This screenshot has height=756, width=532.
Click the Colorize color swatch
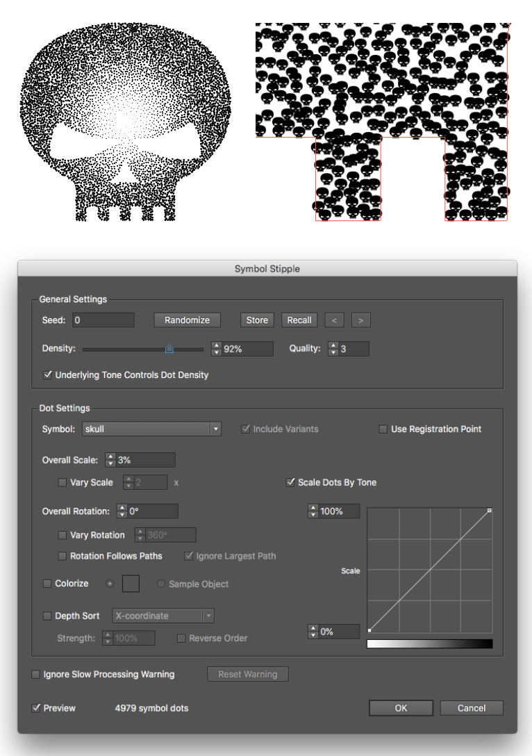(131, 584)
